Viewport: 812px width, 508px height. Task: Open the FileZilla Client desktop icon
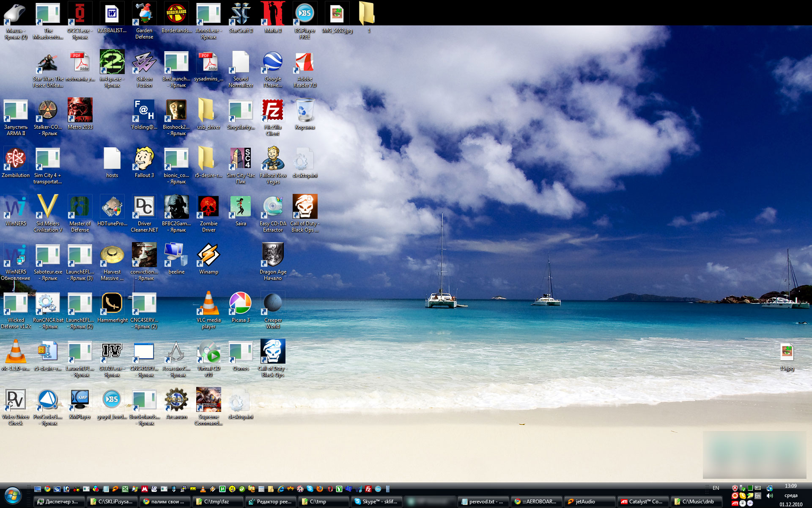tap(273, 117)
